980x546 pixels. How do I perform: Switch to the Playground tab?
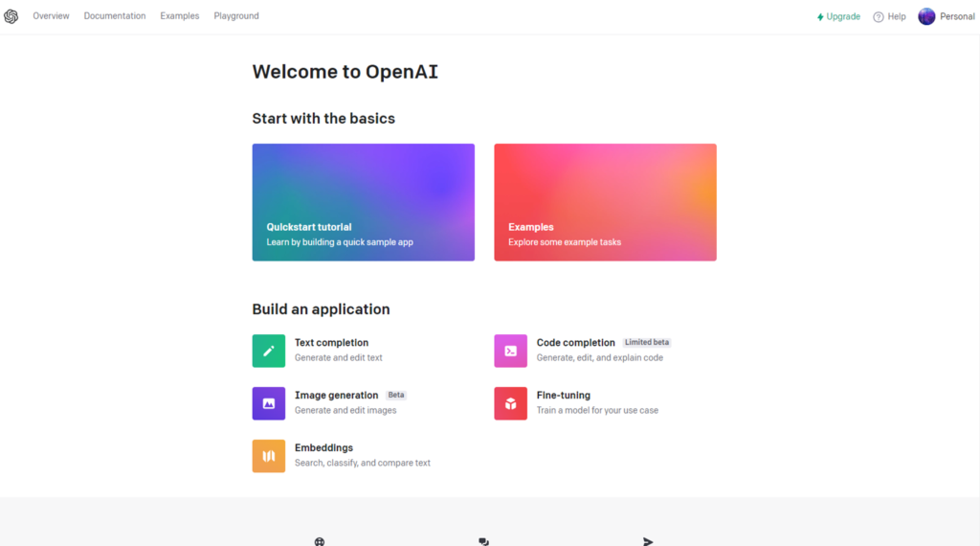point(236,16)
